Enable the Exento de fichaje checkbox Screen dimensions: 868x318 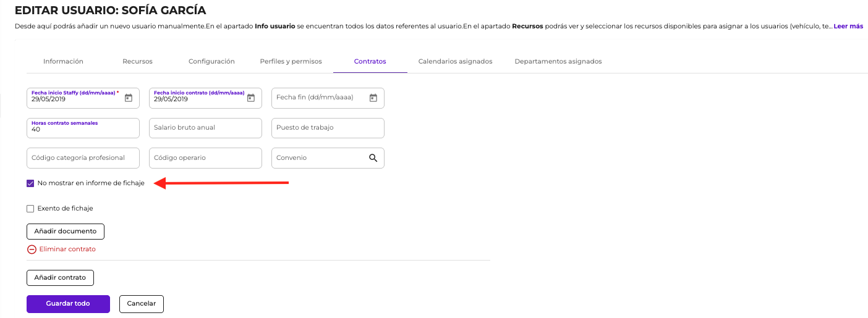click(30, 209)
